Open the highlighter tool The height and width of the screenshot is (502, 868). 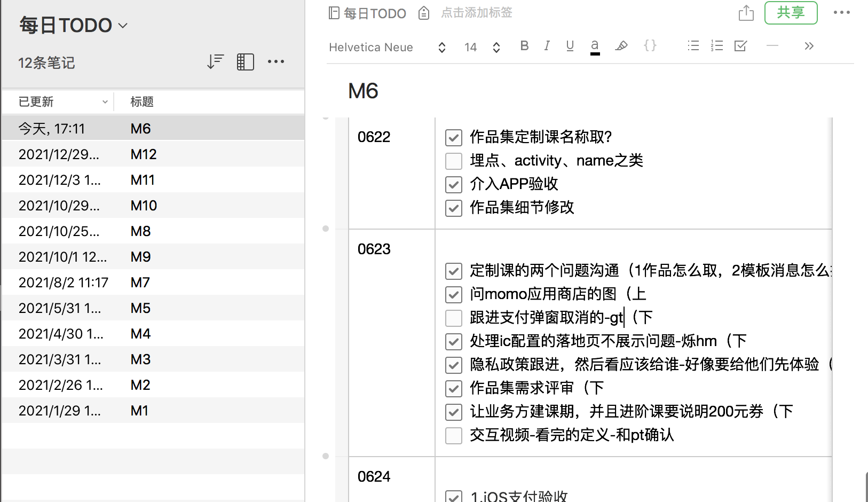(621, 46)
